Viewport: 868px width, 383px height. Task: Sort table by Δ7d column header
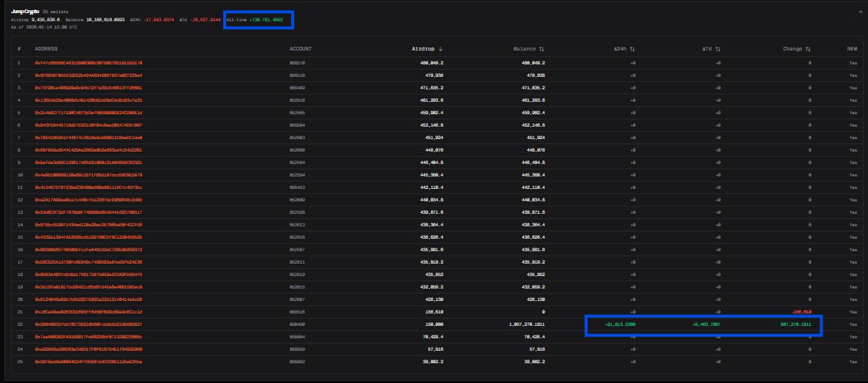coord(711,49)
